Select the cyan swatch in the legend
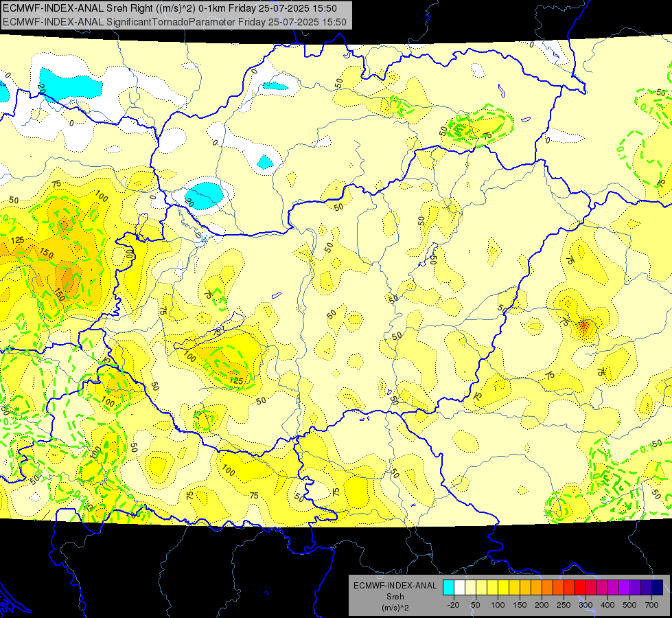This screenshot has width=672, height=618. point(448,587)
